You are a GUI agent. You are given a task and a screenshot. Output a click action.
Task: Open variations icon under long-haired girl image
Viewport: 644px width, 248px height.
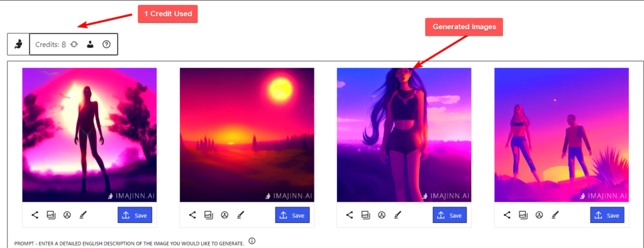pyautogui.click(x=366, y=215)
